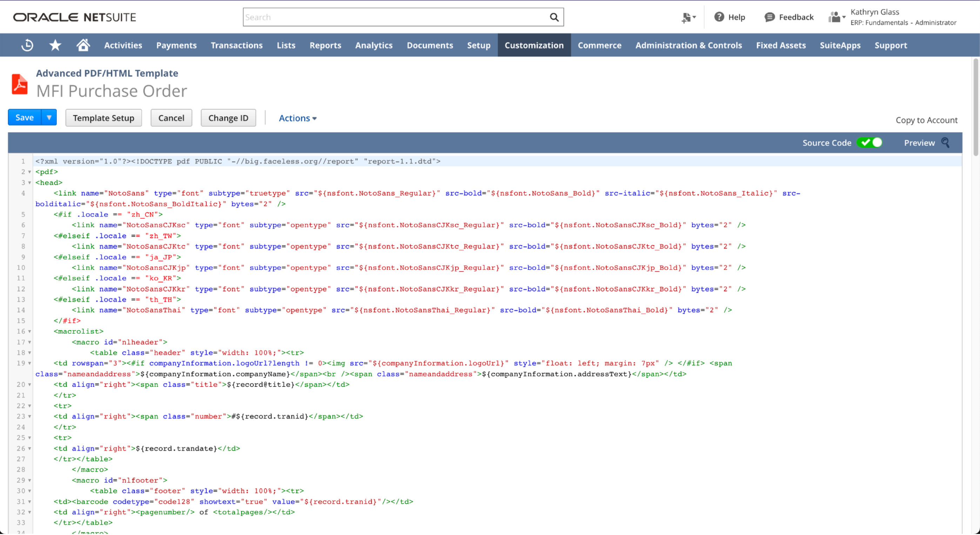The width and height of the screenshot is (980, 535).
Task: Click the Preview magnifier icon
Action: point(946,143)
